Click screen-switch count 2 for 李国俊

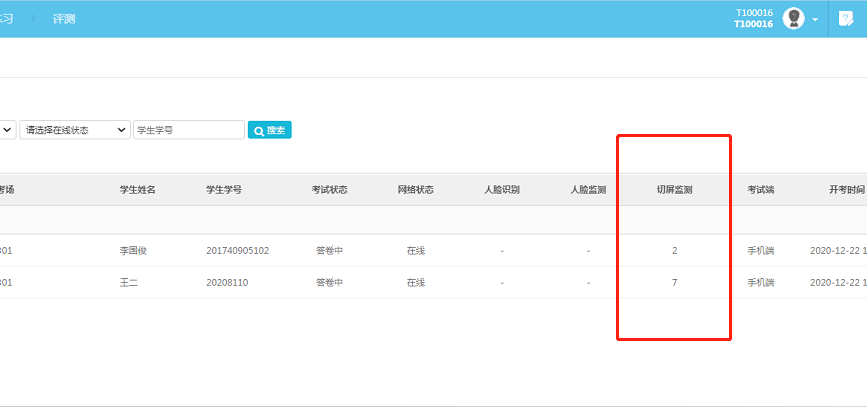[674, 251]
